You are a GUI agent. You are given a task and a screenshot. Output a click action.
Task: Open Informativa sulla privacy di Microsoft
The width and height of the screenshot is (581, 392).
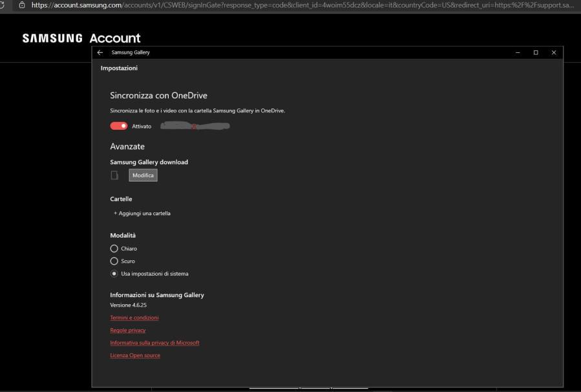pos(154,343)
